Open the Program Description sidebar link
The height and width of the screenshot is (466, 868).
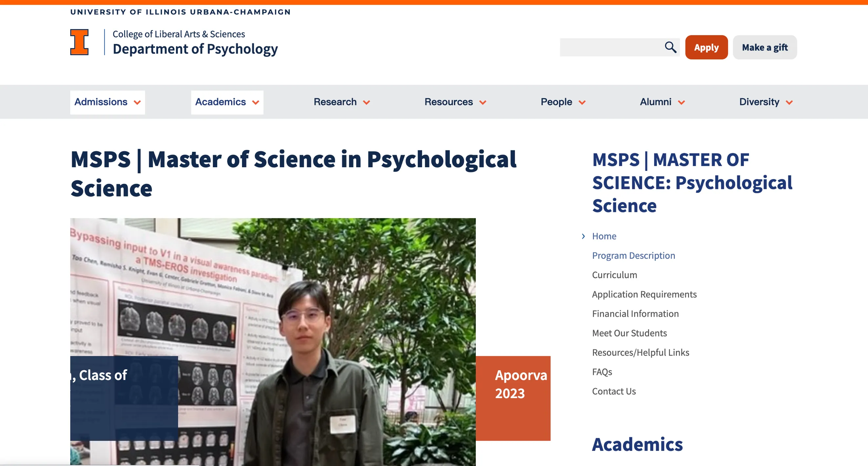634,255
